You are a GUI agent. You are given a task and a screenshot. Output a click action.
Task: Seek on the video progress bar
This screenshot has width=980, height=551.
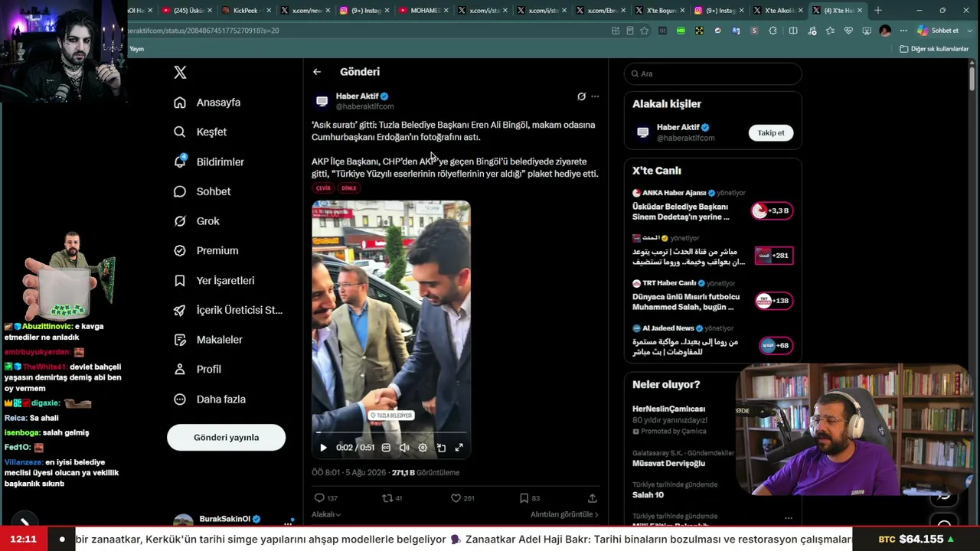click(x=391, y=433)
